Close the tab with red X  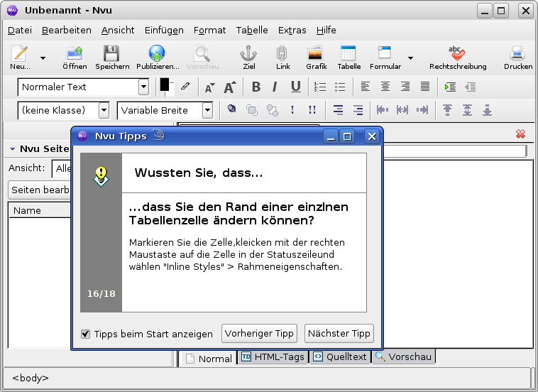520,134
